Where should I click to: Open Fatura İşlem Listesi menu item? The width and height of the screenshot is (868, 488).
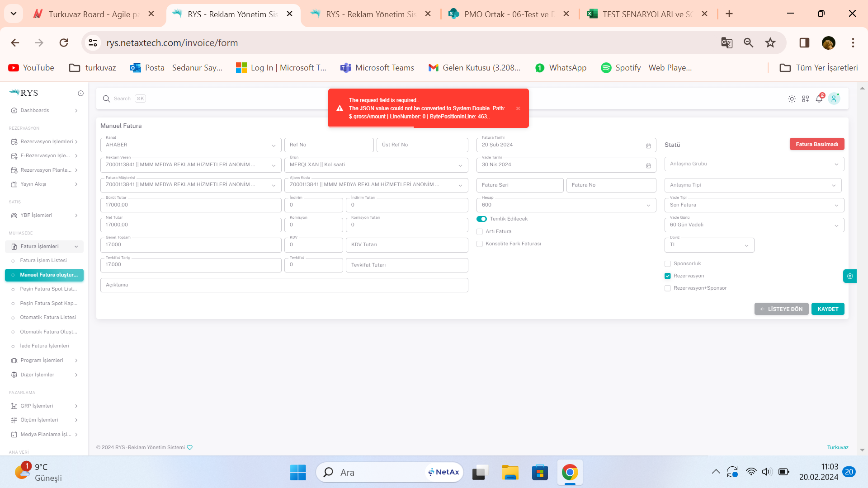(x=43, y=261)
